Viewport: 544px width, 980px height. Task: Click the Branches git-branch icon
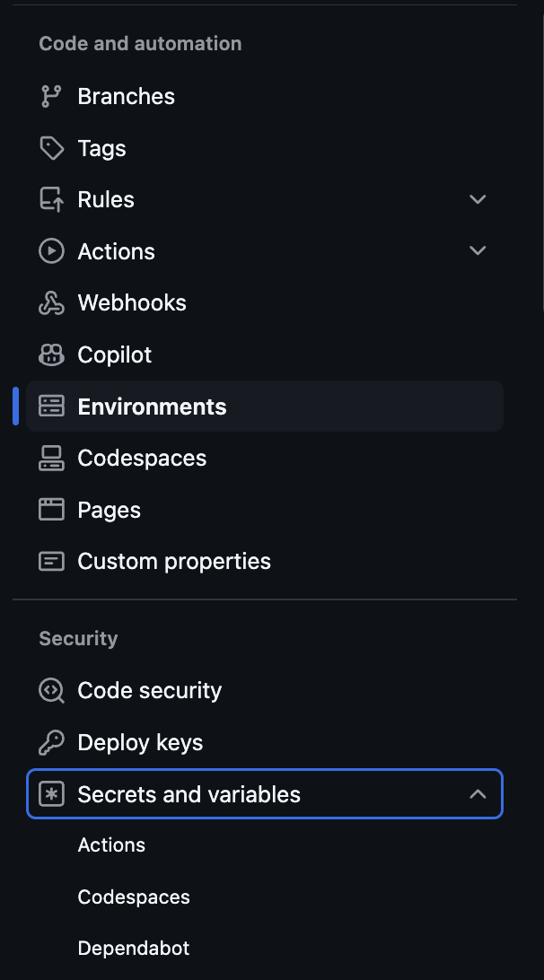[51, 96]
